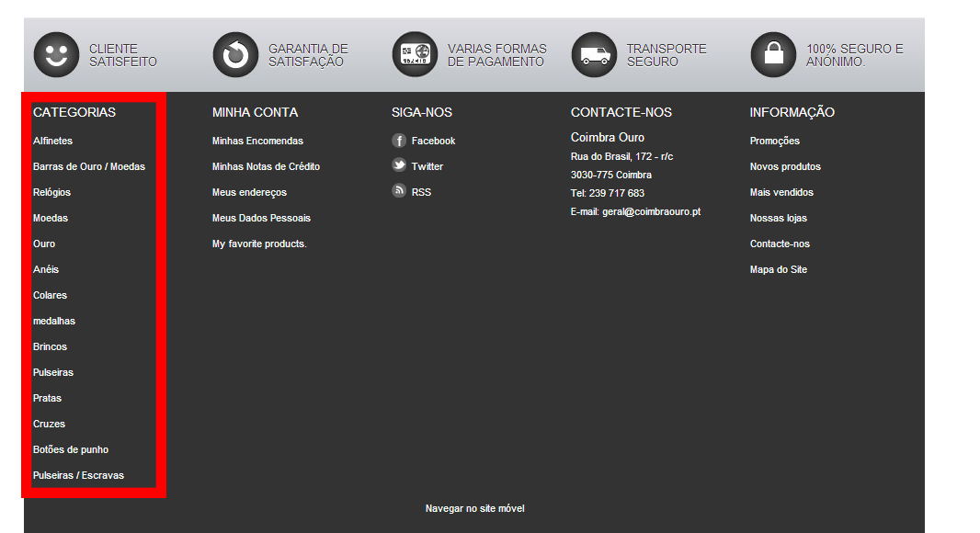
Task: Click the Coimbra Ouro company name
Action: 608,138
